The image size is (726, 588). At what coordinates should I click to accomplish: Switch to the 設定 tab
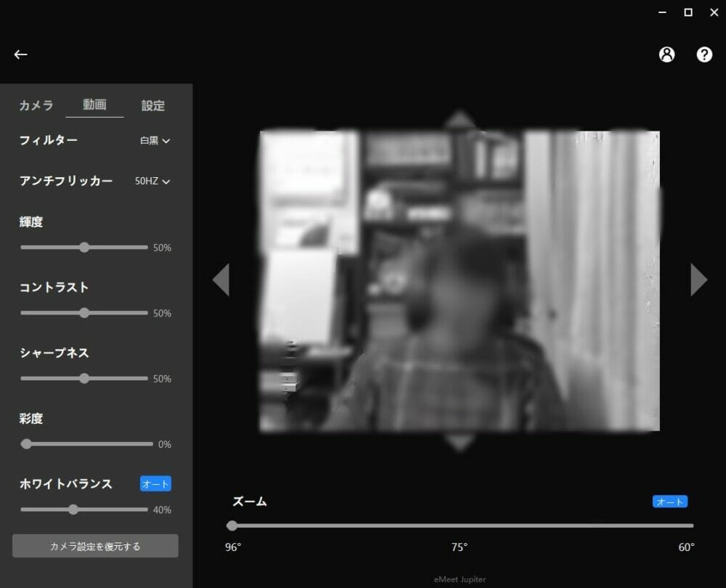pos(152,106)
